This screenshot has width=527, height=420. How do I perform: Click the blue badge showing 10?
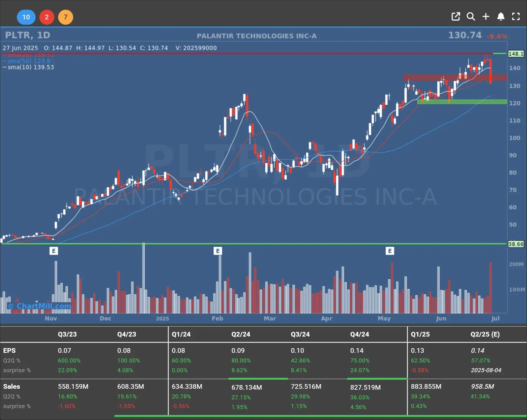pyautogui.click(x=26, y=17)
